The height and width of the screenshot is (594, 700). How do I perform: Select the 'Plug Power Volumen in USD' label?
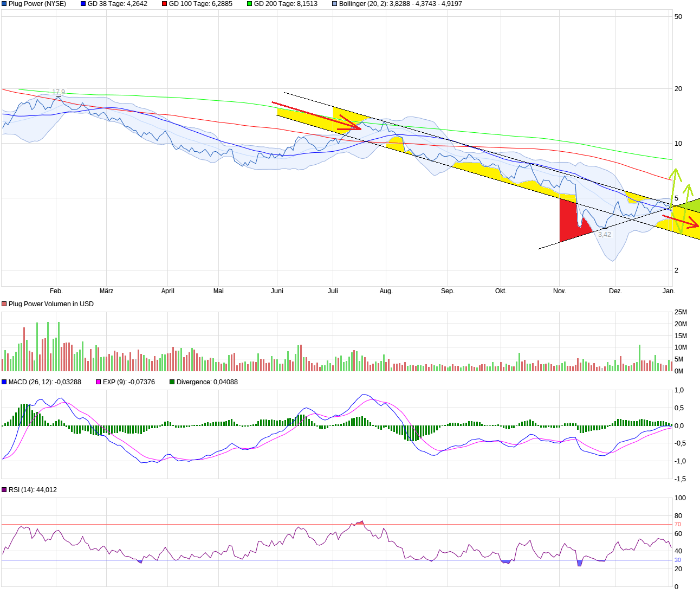(x=51, y=304)
